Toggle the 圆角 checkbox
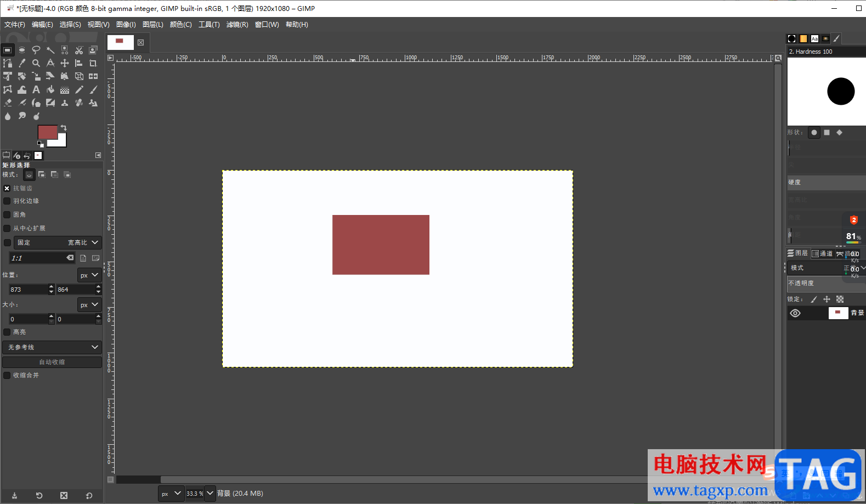The image size is (866, 504). [x=7, y=215]
